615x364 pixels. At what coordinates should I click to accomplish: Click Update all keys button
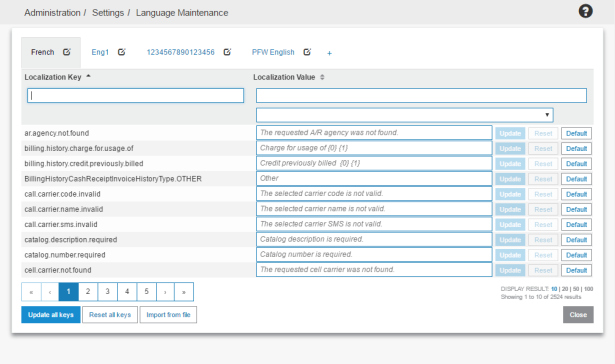click(51, 315)
